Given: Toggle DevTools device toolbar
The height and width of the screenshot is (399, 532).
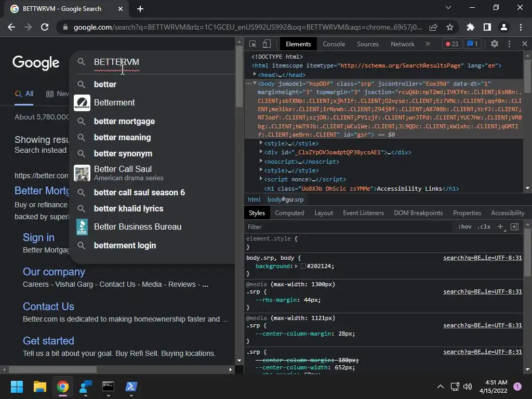Looking at the screenshot, I should click(x=267, y=44).
